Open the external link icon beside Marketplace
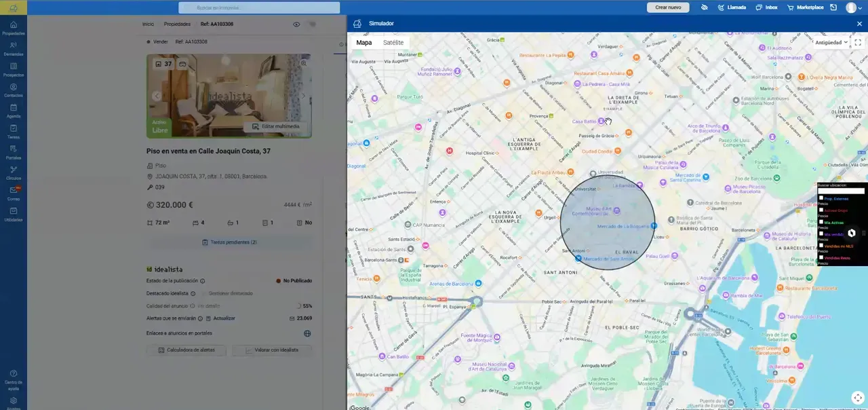 point(832,7)
